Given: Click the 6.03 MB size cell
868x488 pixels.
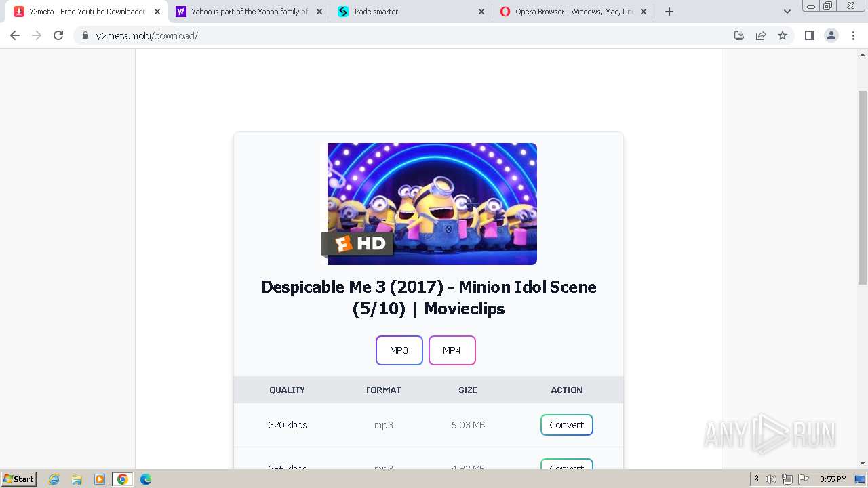Looking at the screenshot, I should [468, 425].
